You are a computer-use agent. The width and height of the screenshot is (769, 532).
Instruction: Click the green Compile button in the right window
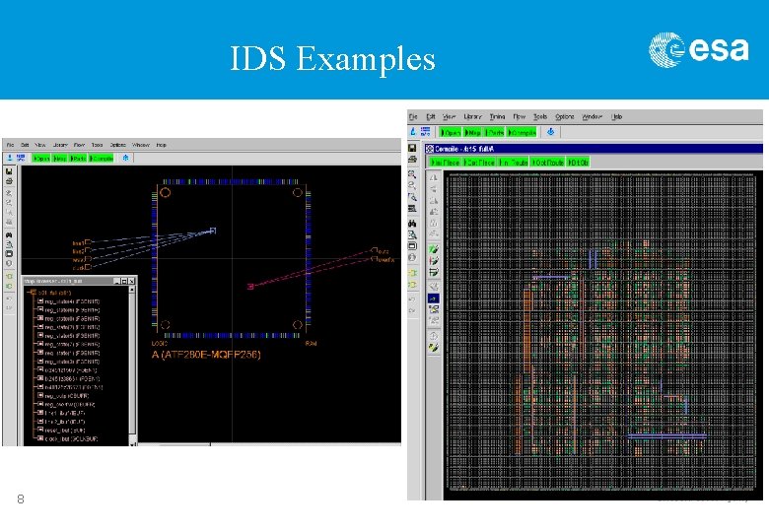(x=523, y=132)
